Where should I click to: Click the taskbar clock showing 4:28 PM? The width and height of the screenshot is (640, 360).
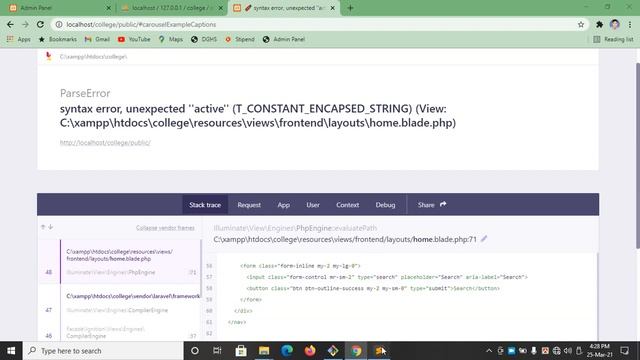(600, 351)
